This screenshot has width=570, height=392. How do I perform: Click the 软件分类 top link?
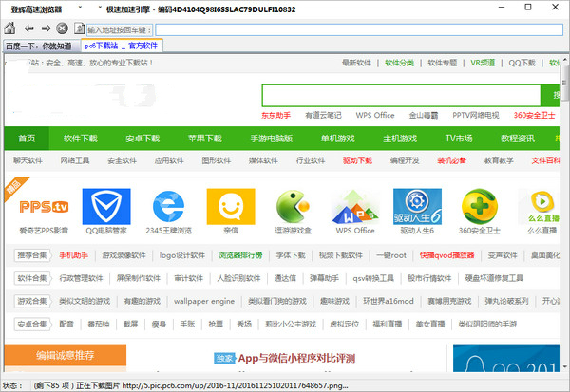[x=399, y=63]
